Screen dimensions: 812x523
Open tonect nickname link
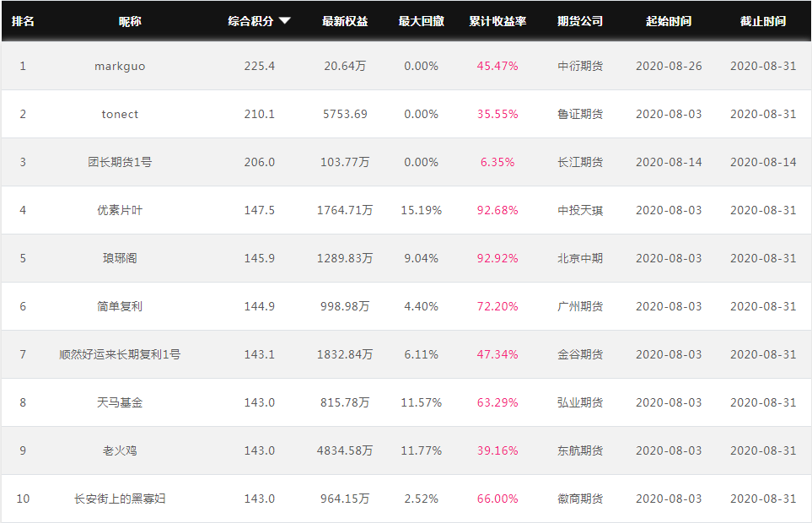[x=120, y=114]
